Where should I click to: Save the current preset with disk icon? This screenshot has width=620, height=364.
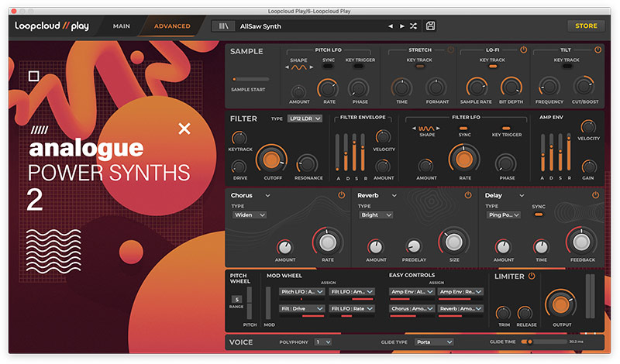tap(430, 26)
